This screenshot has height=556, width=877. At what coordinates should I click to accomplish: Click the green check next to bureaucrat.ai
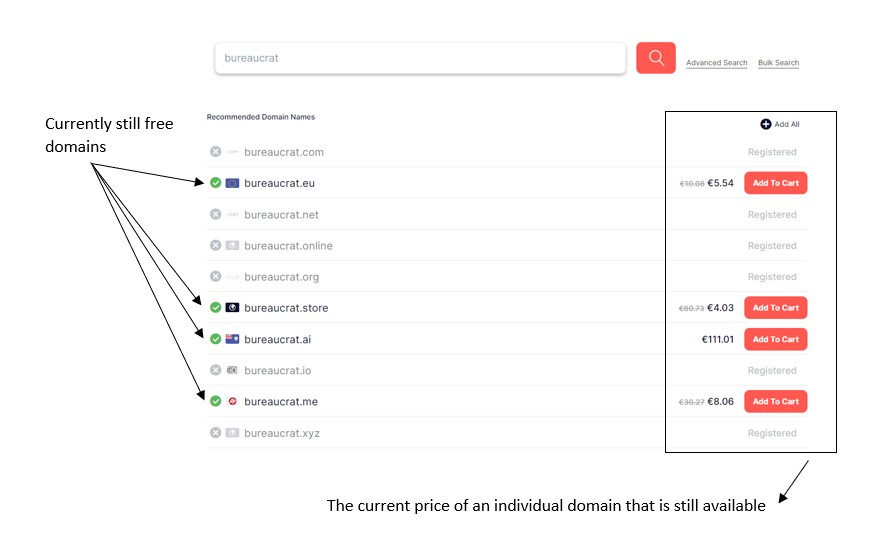tap(215, 339)
